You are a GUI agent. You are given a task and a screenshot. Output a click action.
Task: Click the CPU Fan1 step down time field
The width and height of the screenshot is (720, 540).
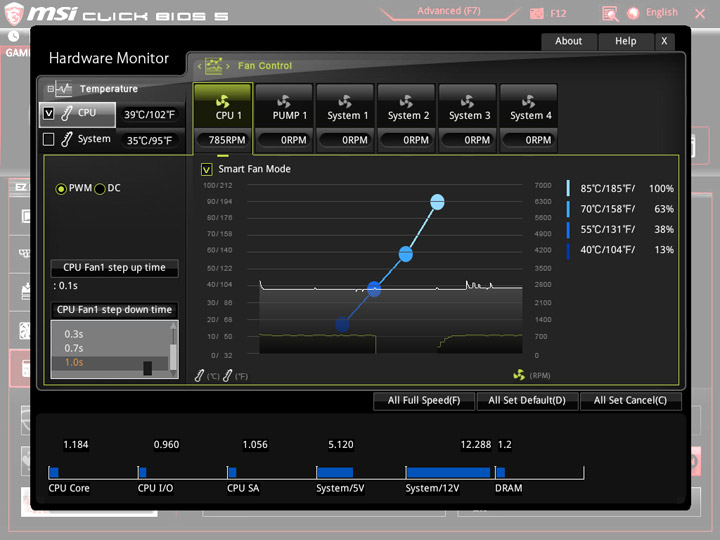114,310
